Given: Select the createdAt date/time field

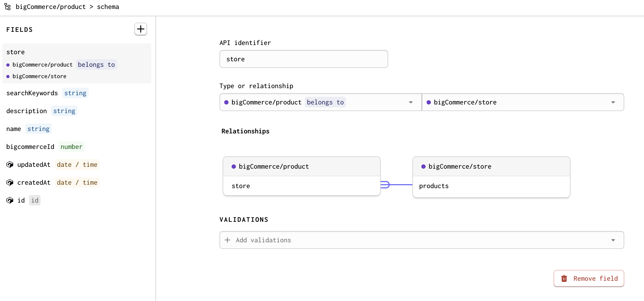Looking at the screenshot, I should tap(77, 182).
